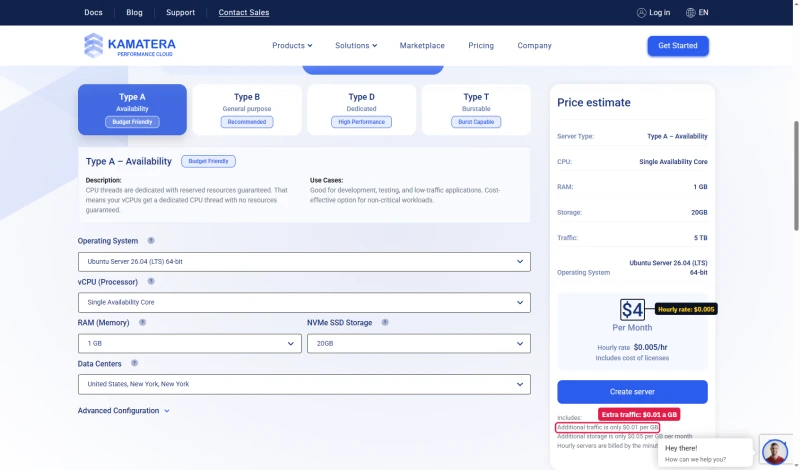Click the Log in user icon
This screenshot has width=800, height=470.
(x=641, y=13)
